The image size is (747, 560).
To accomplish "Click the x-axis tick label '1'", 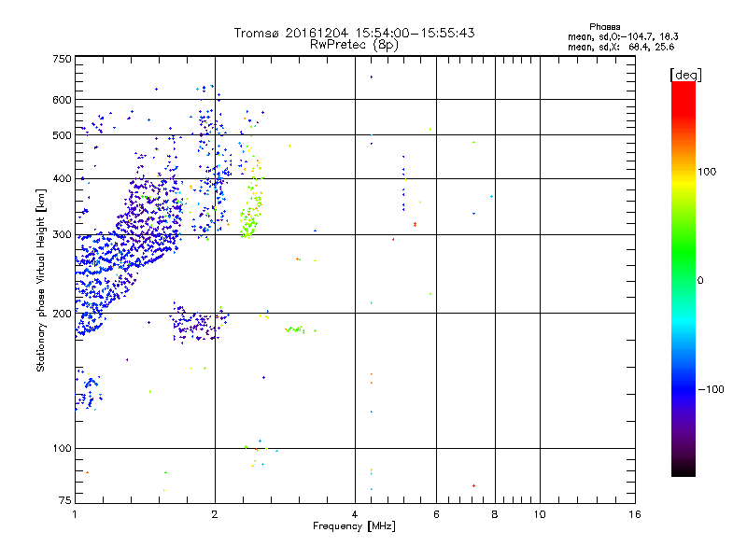I will (75, 514).
